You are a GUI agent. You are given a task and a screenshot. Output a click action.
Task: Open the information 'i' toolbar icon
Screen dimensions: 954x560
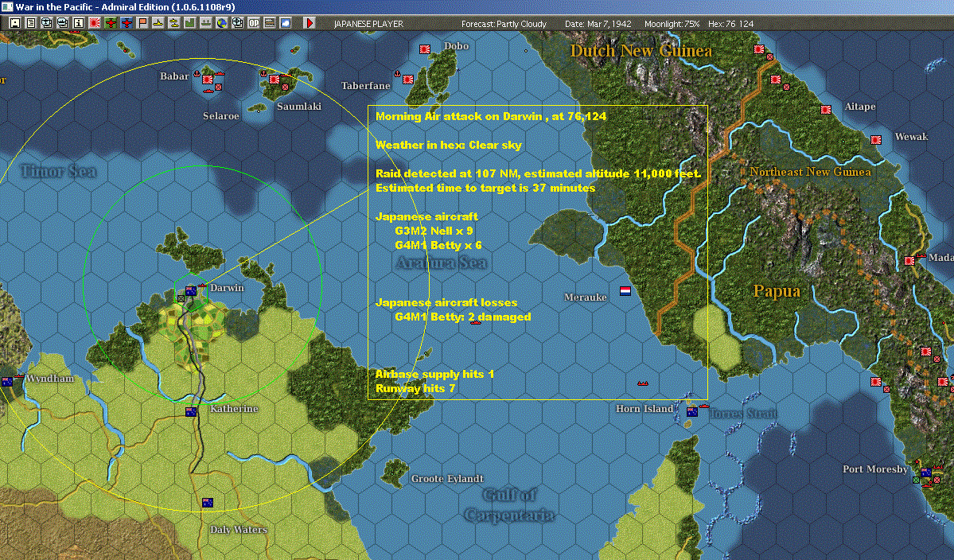coord(79,23)
